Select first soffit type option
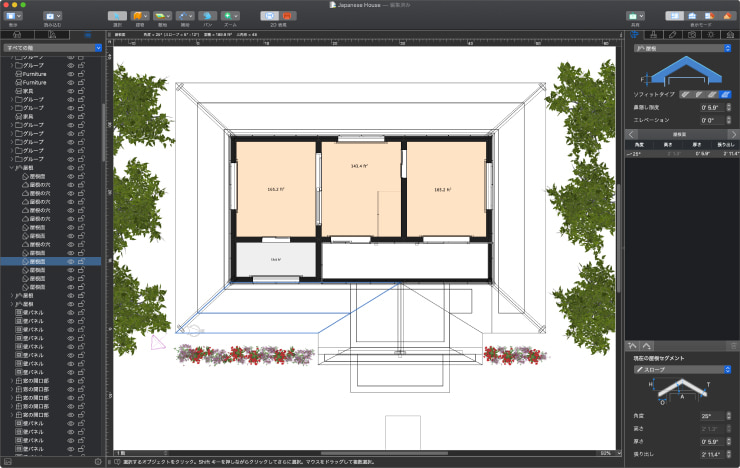 pyautogui.click(x=686, y=94)
